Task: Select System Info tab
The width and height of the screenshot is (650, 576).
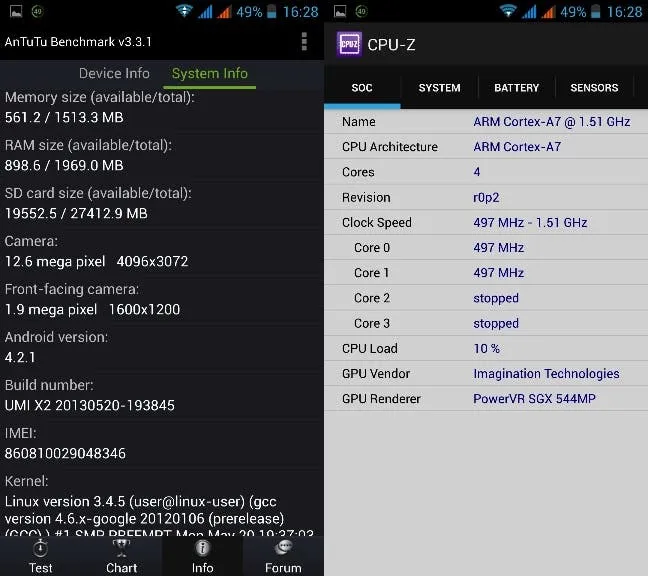Action: [x=210, y=73]
